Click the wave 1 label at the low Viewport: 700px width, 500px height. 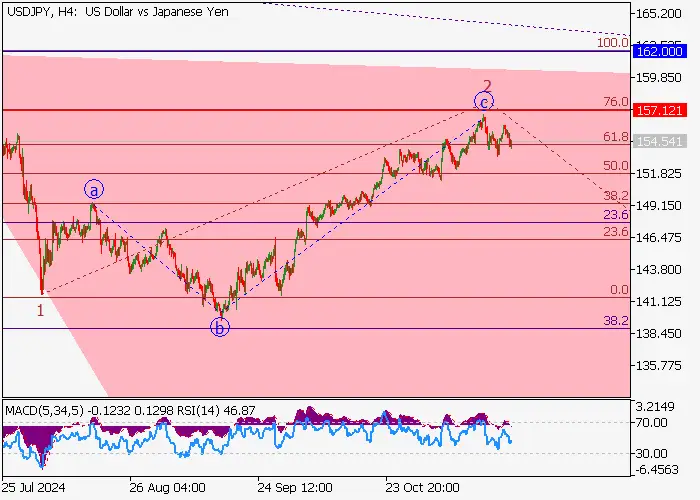[x=41, y=310]
